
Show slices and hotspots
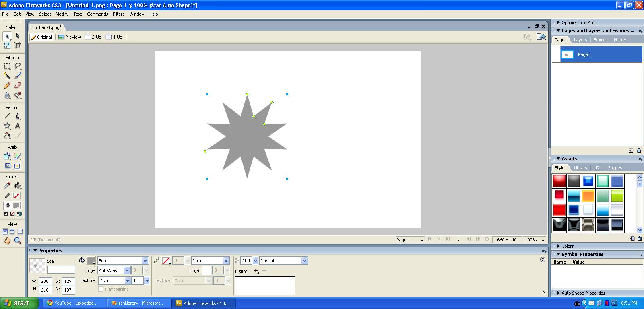pos(17,166)
